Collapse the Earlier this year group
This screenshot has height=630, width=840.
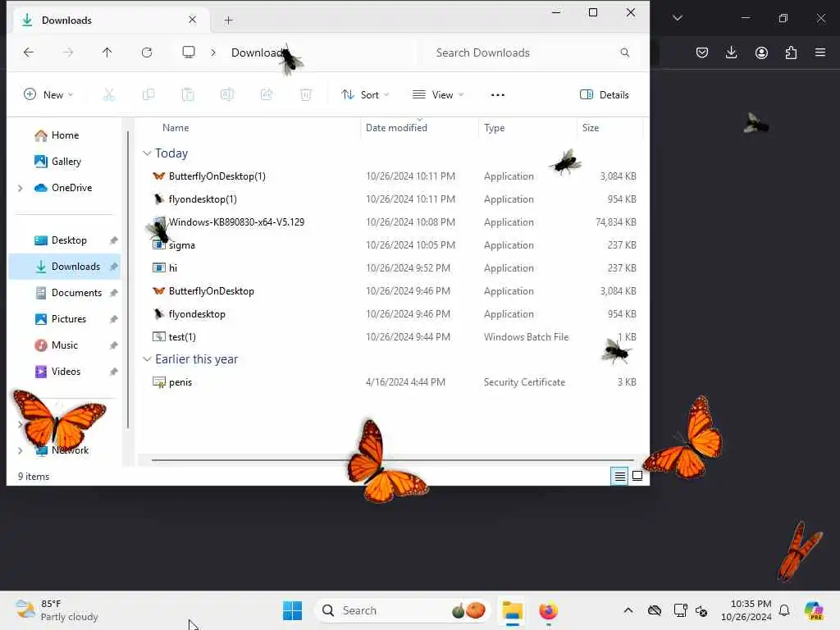click(147, 359)
